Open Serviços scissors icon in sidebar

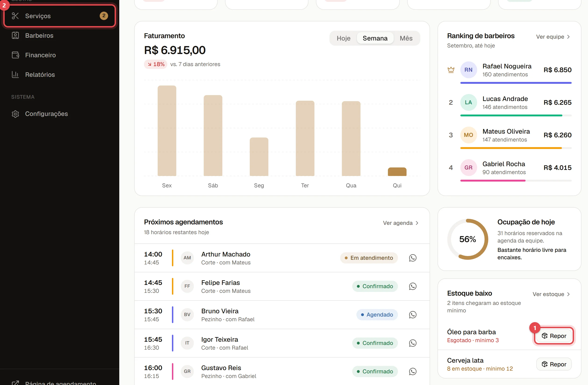[15, 16]
